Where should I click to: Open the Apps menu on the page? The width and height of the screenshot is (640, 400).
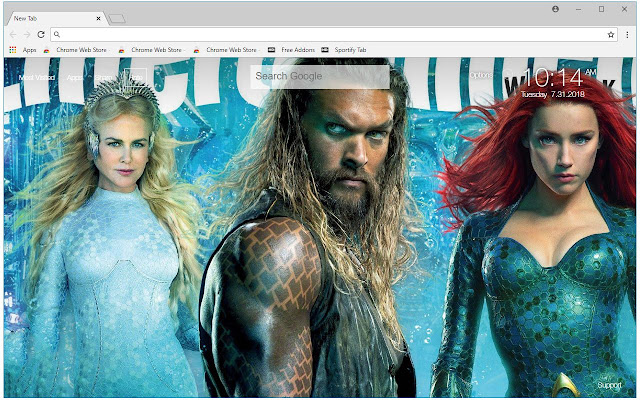point(75,78)
